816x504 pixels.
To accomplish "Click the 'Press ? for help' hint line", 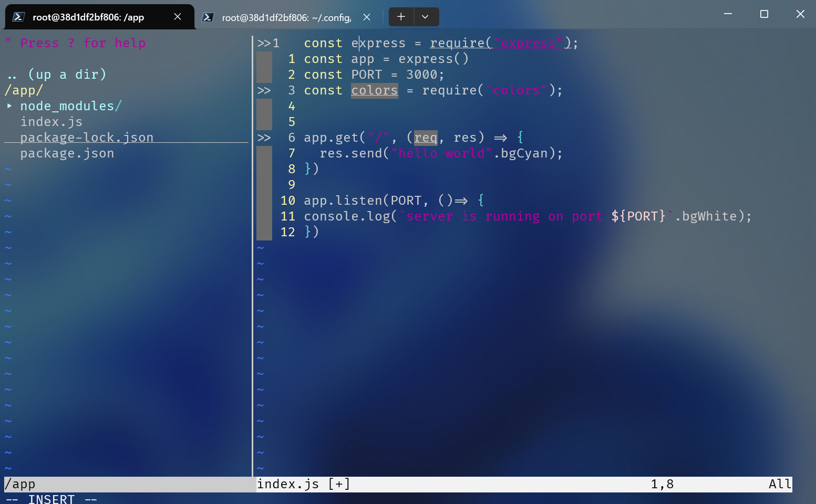I will tap(75, 43).
